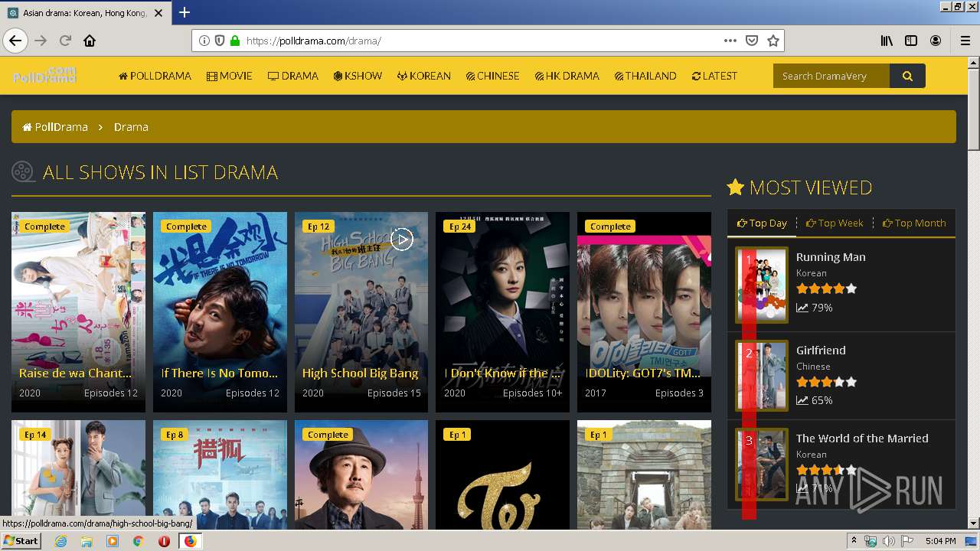Image resolution: width=980 pixels, height=551 pixels.
Task: Open the Complete old man in hat poster
Action: (361, 474)
